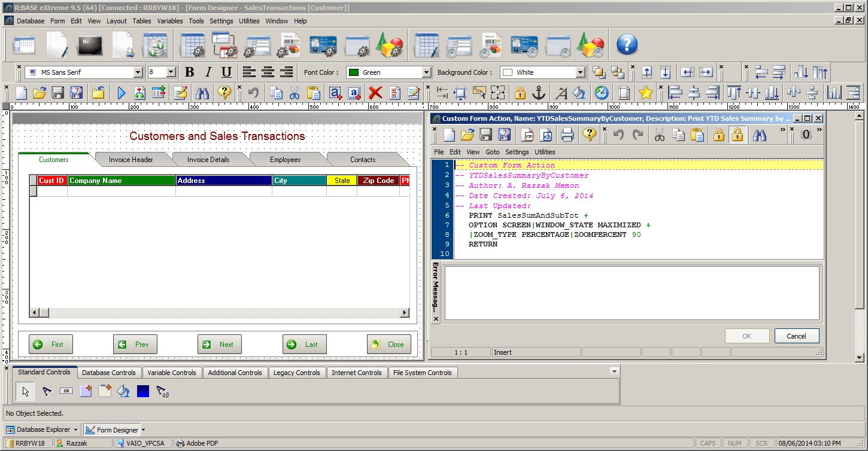This screenshot has height=451, width=868.
Task: Click the paint bucket in the controls palette
Action: tap(123, 391)
